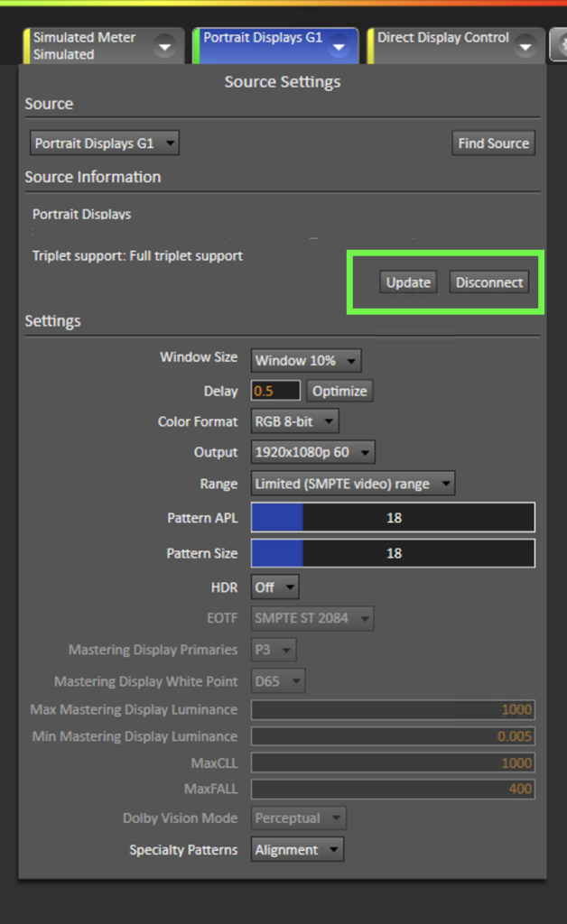Open the Dolby Vision Mode dropdown
Screen dimensions: 567x924
pyautogui.click(x=298, y=818)
